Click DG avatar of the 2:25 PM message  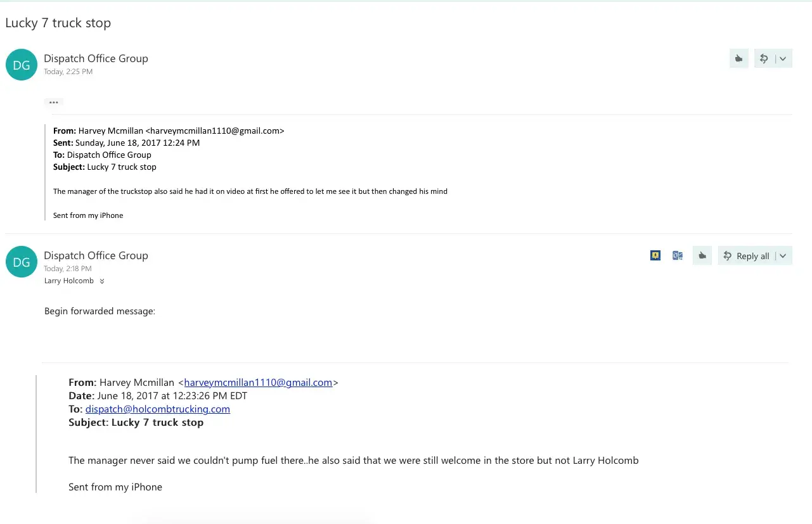click(22, 65)
